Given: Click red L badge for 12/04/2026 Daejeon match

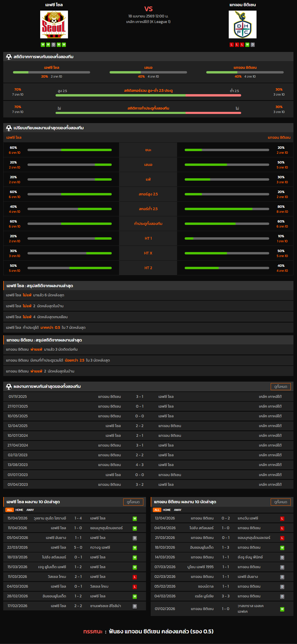Looking at the screenshot, I should [282, 518].
